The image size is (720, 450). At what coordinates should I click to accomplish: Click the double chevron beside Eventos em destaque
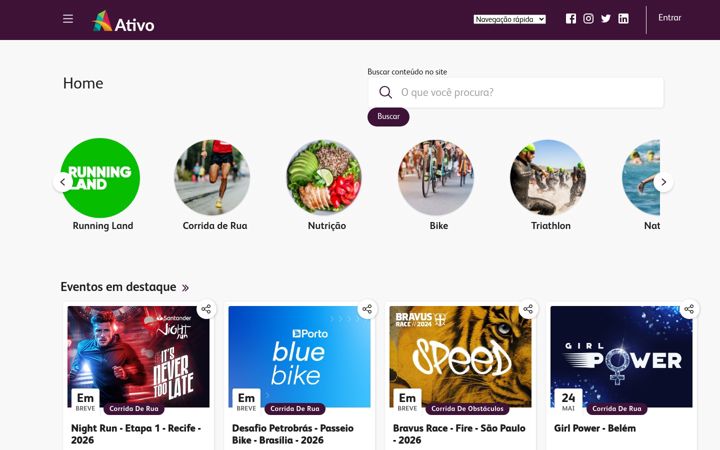pos(185,288)
